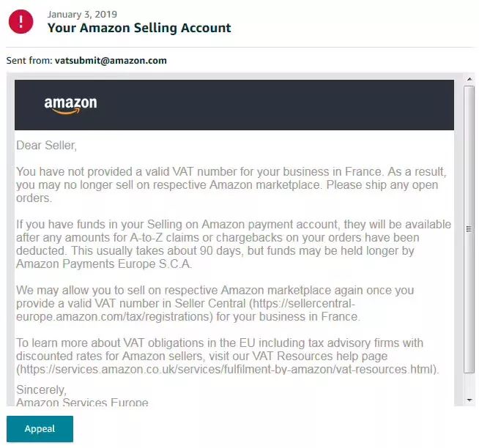Open the services.amazon.co.uk vat-resources URL
The width and height of the screenshot is (479, 448).
[x=228, y=370]
